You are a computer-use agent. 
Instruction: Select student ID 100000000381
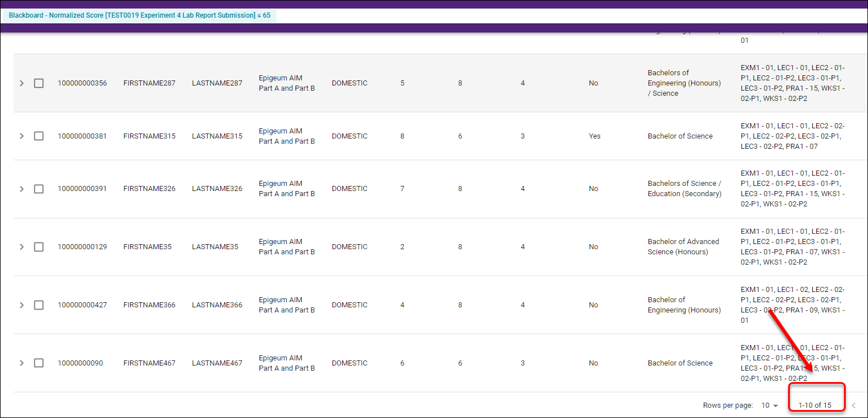pyautogui.click(x=82, y=136)
